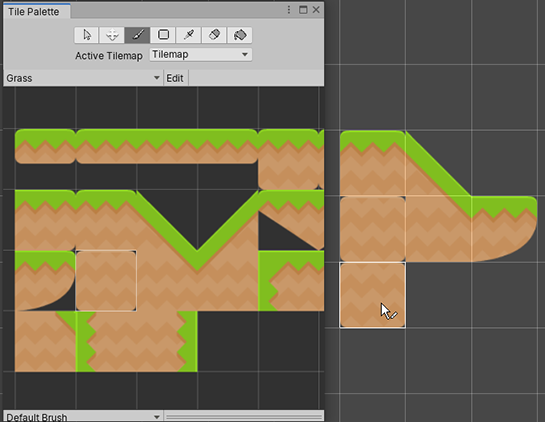Select the Flood Fill bucket tool
Screen dimensions: 545x422
(x=240, y=35)
